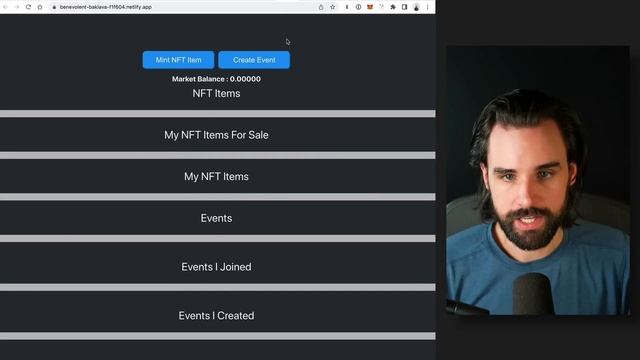Share this page via share icon
640x360 pixels.
[x=321, y=7]
